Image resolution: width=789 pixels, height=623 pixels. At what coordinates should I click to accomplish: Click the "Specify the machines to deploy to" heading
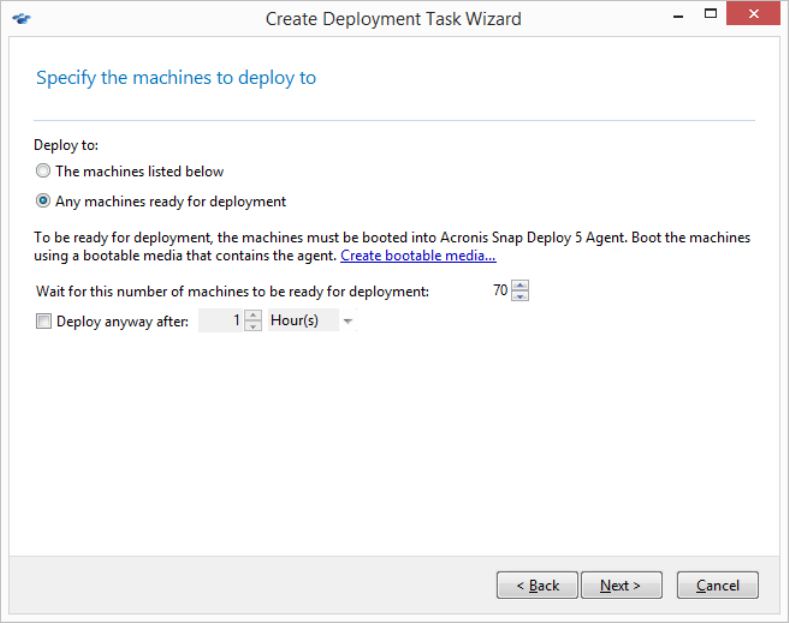176,78
